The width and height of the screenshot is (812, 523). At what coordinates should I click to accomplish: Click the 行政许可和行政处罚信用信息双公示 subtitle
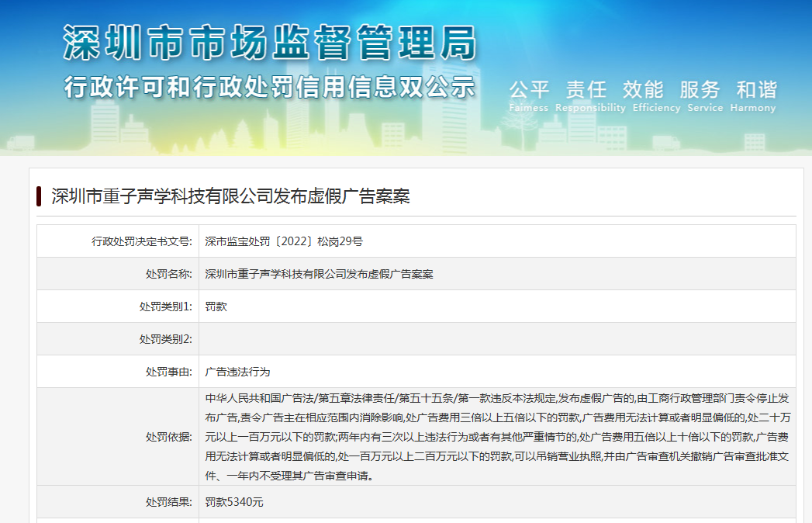[270, 87]
